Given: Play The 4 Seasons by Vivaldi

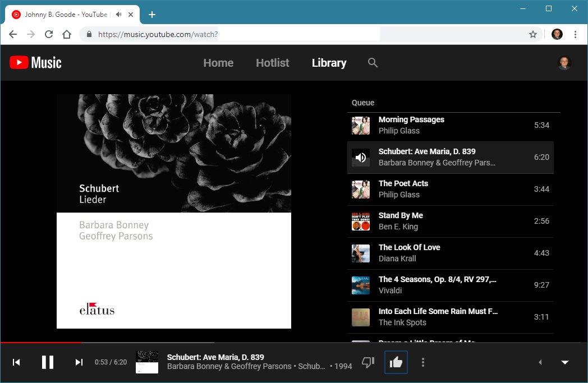Looking at the screenshot, I should (x=451, y=285).
